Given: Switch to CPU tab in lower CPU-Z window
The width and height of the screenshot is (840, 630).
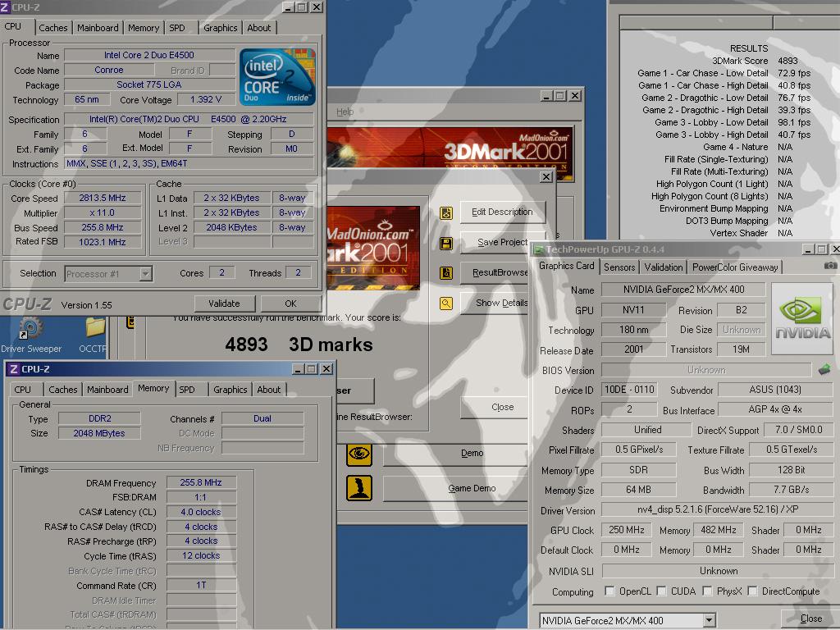Looking at the screenshot, I should tap(22, 390).
